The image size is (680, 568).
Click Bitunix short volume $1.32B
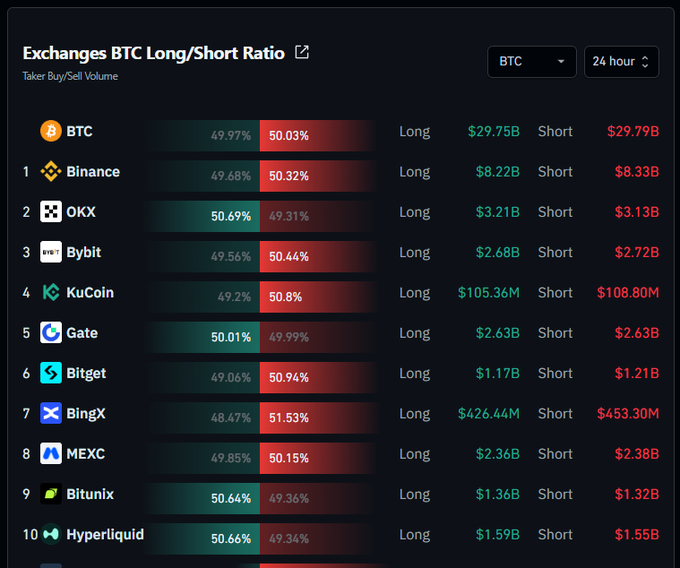(x=637, y=494)
